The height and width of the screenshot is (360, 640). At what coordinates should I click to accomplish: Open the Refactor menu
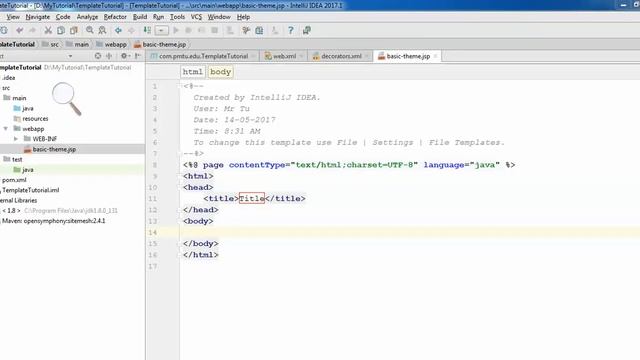pos(115,17)
